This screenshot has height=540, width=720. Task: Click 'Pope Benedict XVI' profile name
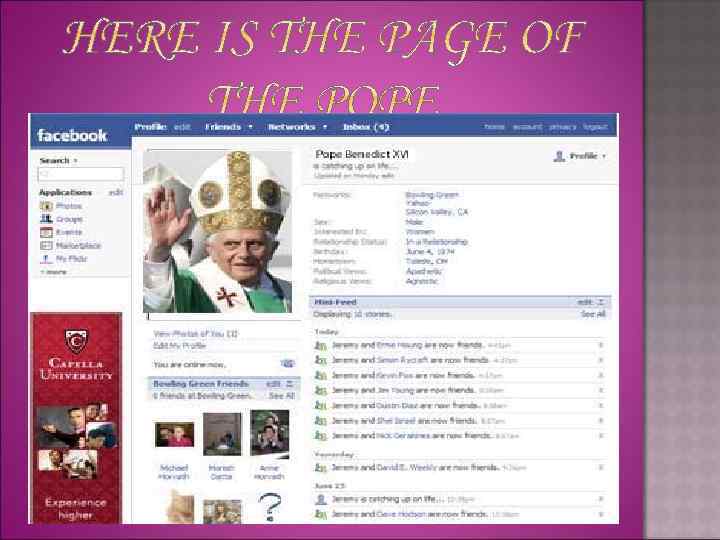tap(362, 154)
